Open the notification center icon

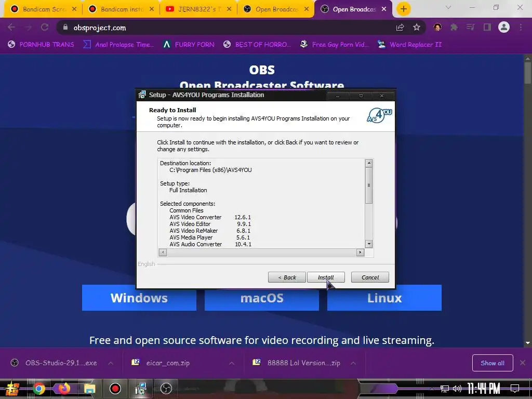(515, 389)
